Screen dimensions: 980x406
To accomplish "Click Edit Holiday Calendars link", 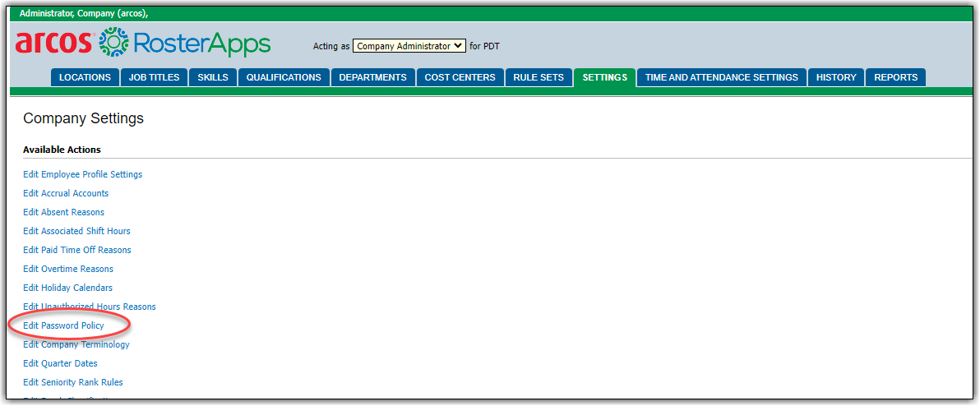I will (67, 288).
